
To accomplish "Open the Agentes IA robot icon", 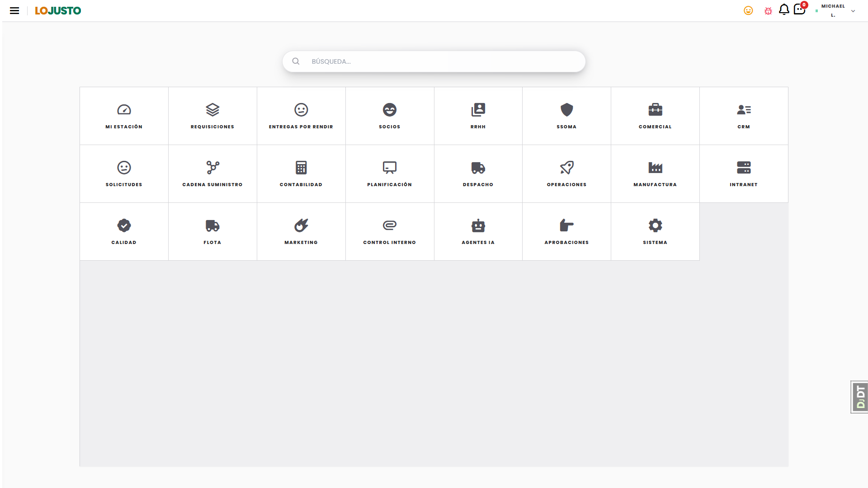I will [x=478, y=225].
